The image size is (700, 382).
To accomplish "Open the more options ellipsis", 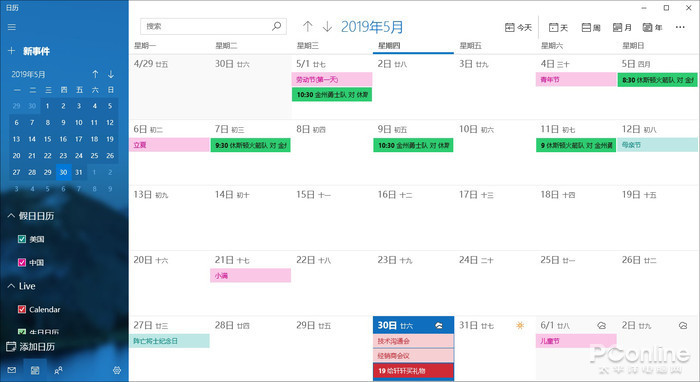I will click(x=680, y=27).
